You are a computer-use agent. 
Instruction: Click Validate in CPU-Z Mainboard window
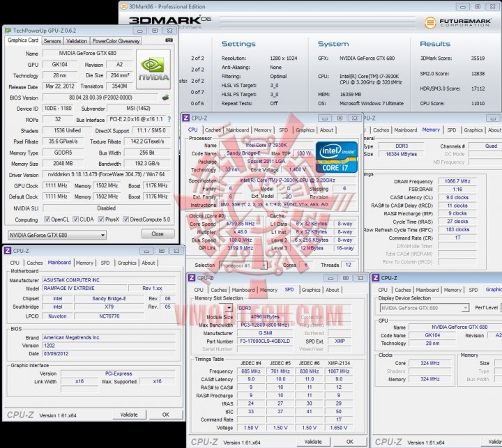pyautogui.click(x=130, y=415)
